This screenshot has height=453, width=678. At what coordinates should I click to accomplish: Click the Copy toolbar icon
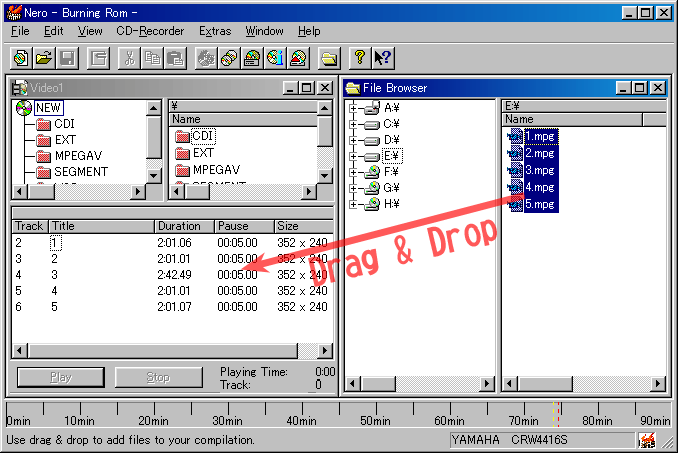(x=152, y=58)
